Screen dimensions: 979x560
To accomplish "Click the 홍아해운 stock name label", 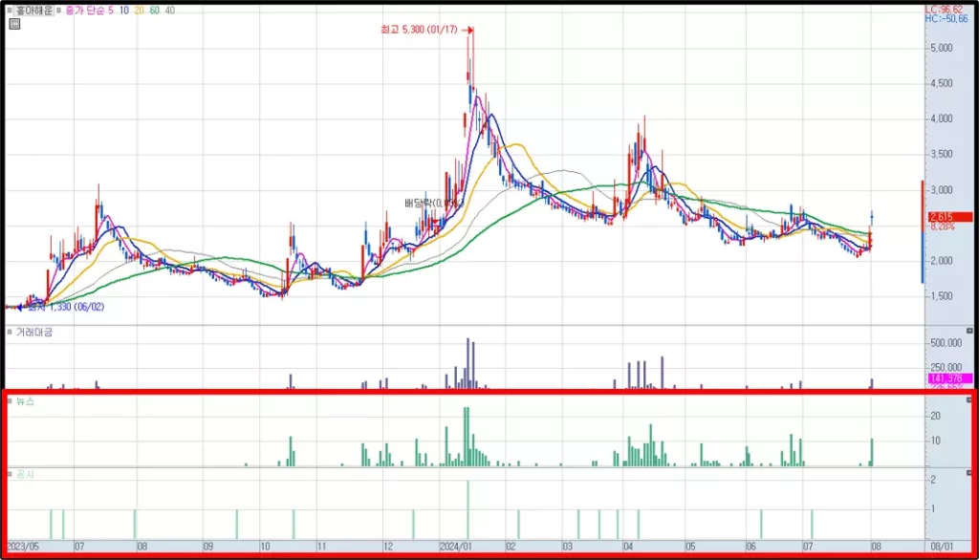I will pyautogui.click(x=33, y=11).
